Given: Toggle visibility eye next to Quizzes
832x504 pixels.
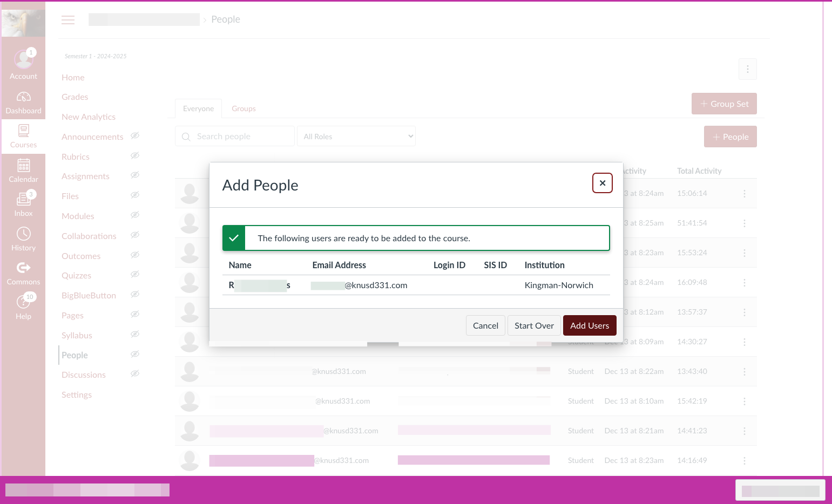Looking at the screenshot, I should coord(135,275).
